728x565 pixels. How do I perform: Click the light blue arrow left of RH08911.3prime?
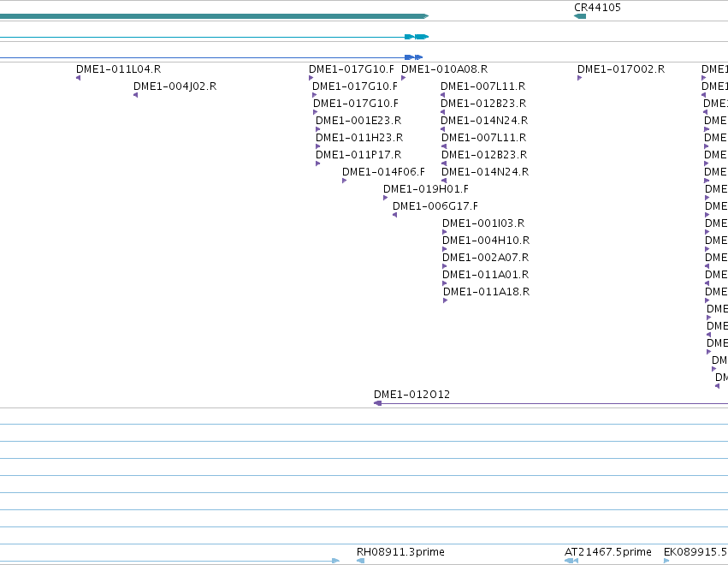coord(336,561)
